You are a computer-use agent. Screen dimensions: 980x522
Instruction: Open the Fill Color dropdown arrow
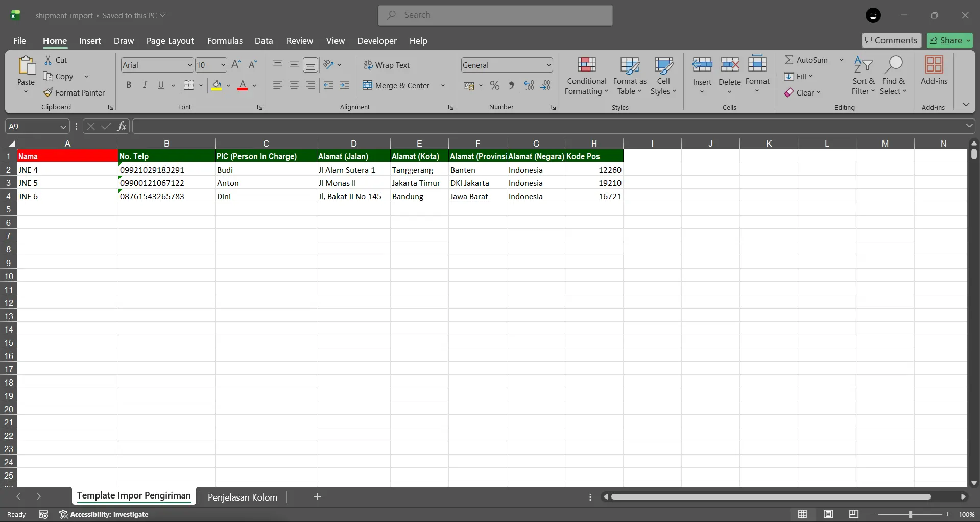click(229, 85)
